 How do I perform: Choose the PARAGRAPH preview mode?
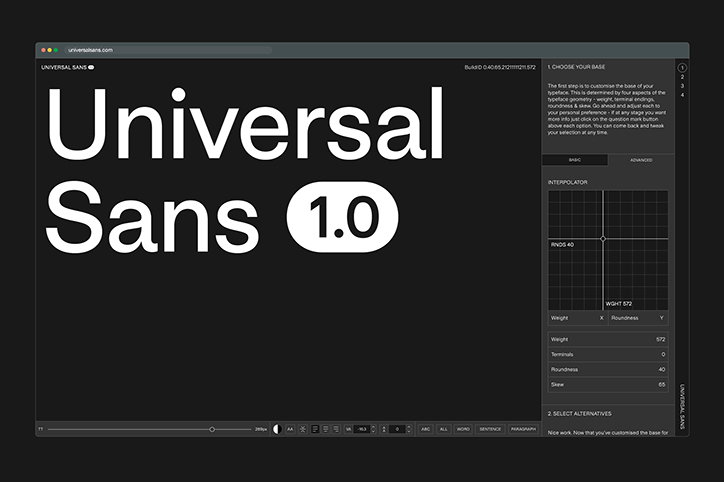523,429
